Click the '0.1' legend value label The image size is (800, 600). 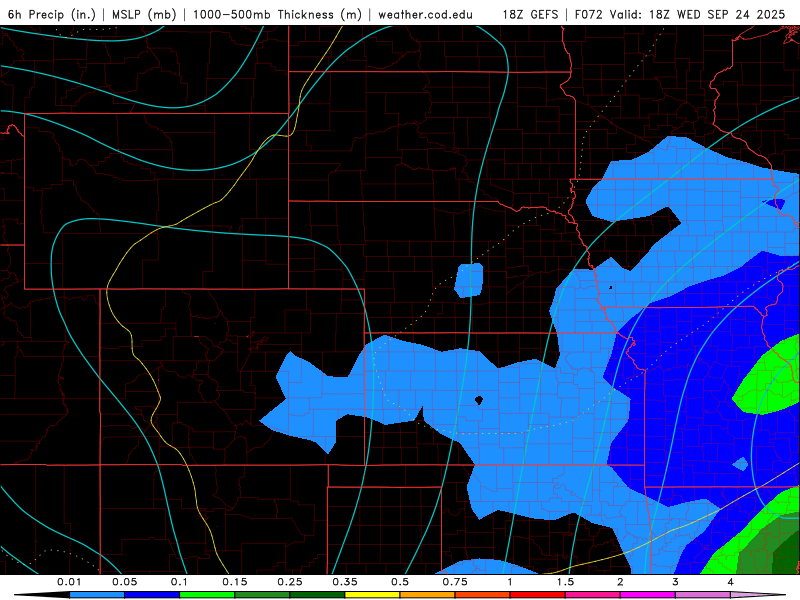point(179,582)
